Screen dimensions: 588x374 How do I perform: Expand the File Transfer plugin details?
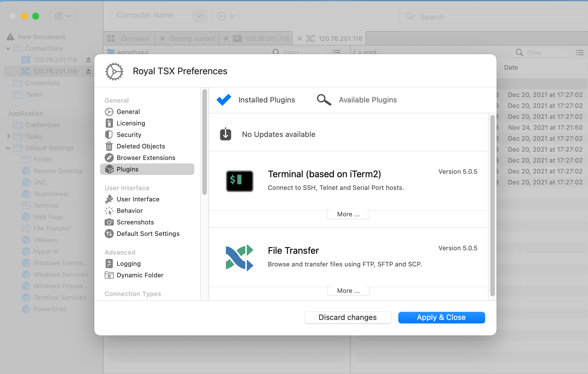click(x=348, y=291)
